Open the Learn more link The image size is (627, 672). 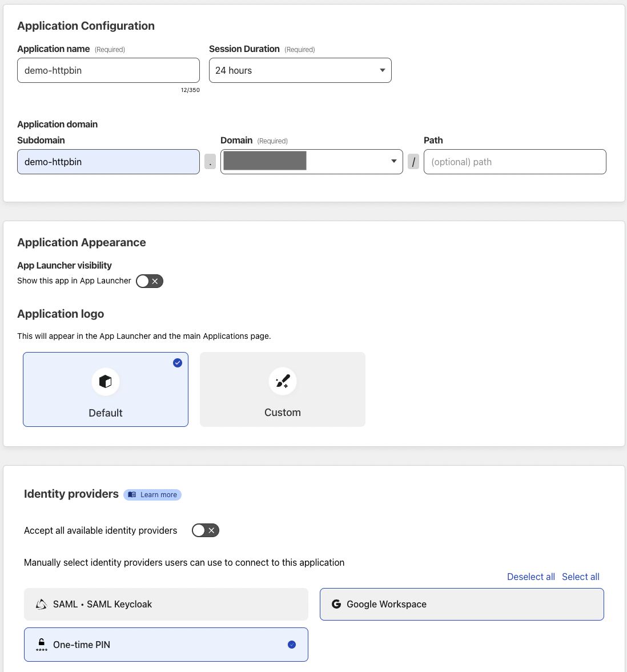pos(158,495)
